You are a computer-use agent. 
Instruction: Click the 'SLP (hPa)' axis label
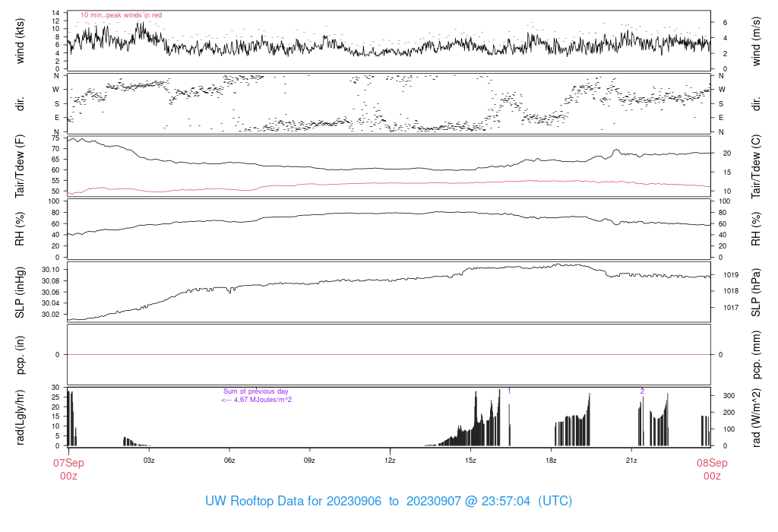tap(756, 293)
